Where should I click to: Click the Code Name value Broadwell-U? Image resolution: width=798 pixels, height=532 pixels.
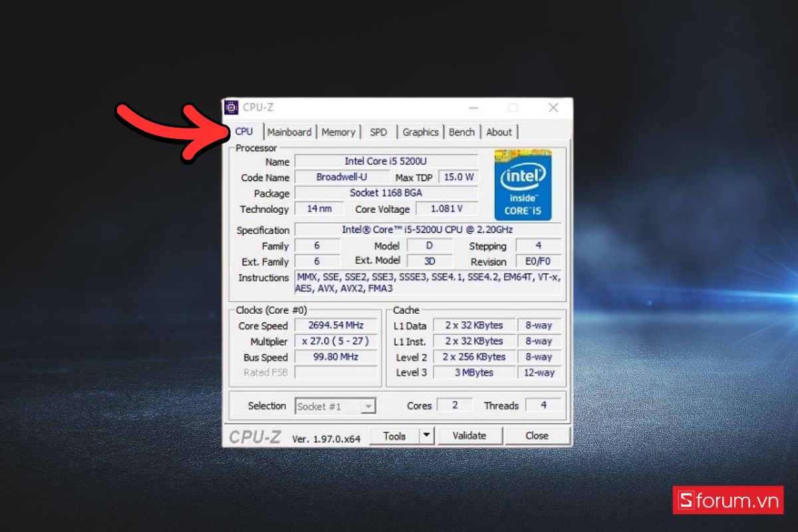click(x=342, y=178)
